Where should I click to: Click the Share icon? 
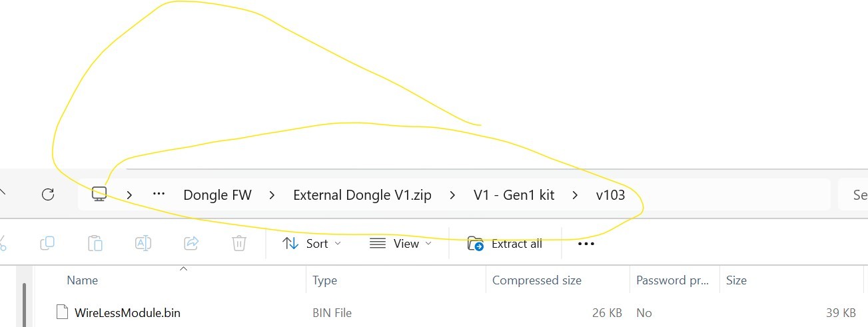(x=191, y=243)
